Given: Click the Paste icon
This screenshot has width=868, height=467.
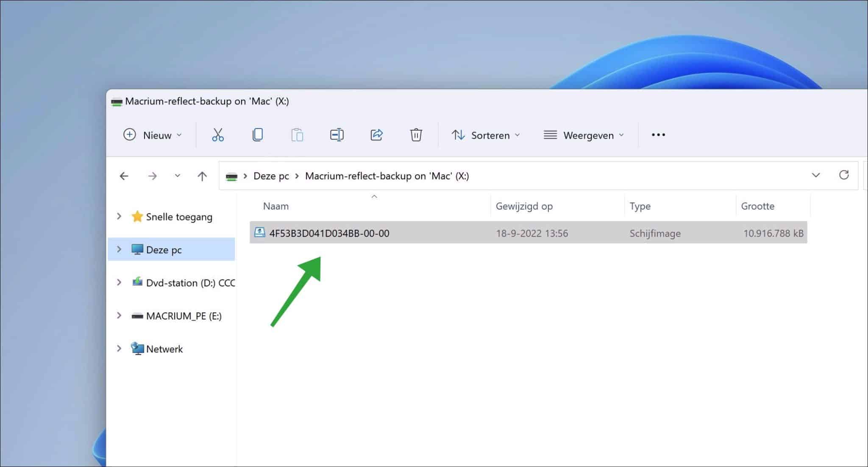Looking at the screenshot, I should point(297,135).
